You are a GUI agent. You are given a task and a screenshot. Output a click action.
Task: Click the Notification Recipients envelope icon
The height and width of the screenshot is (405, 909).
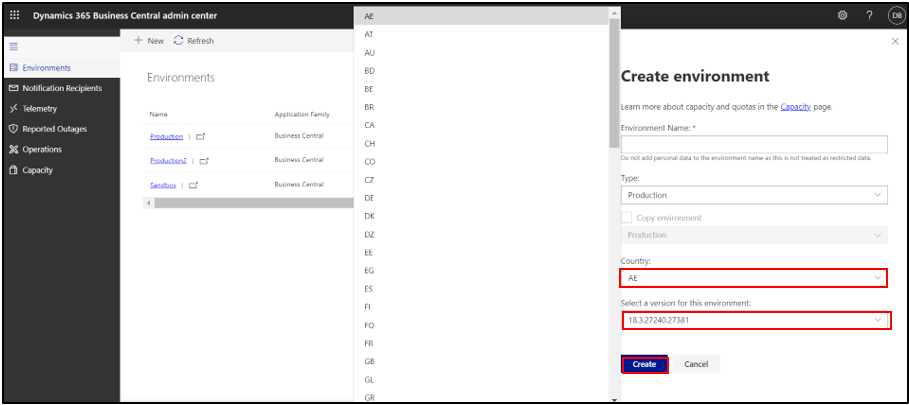[x=14, y=88]
